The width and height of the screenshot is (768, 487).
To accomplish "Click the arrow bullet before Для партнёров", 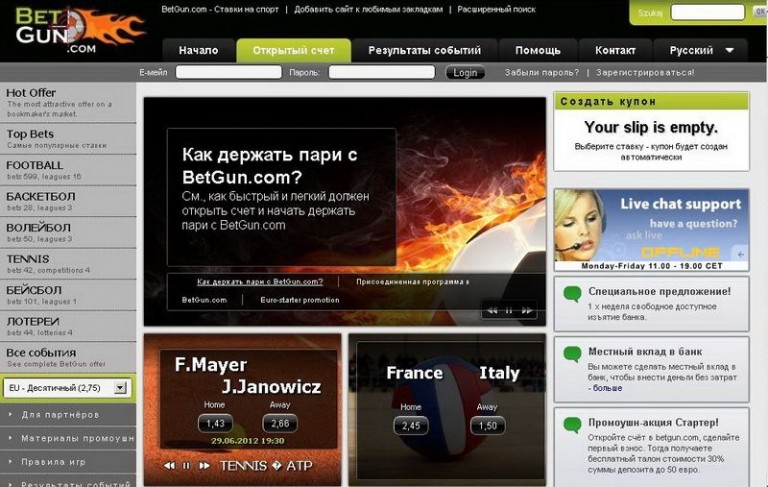I will [10, 414].
